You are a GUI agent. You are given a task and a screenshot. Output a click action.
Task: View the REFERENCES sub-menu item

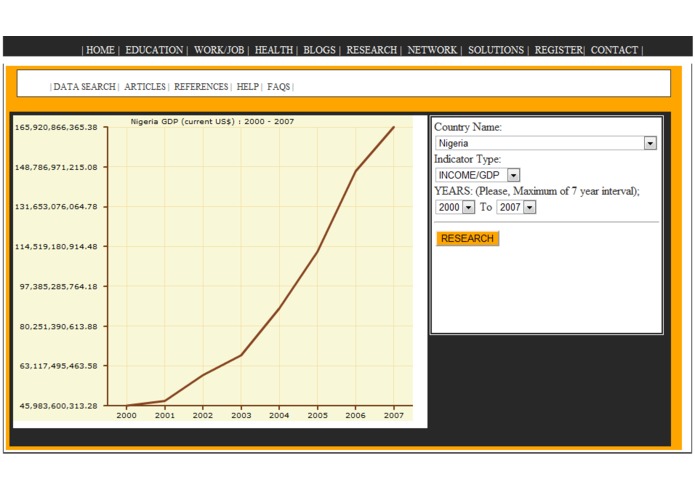(x=201, y=87)
